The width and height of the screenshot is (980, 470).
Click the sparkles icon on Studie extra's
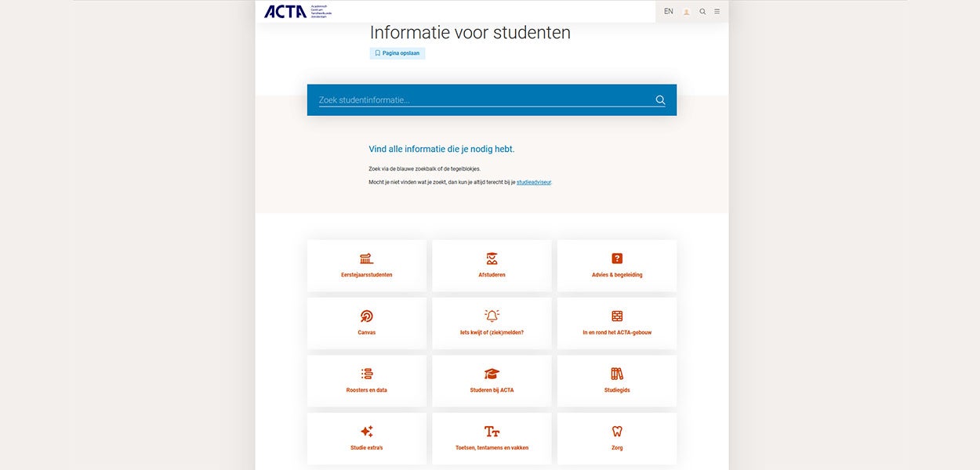[366, 431]
